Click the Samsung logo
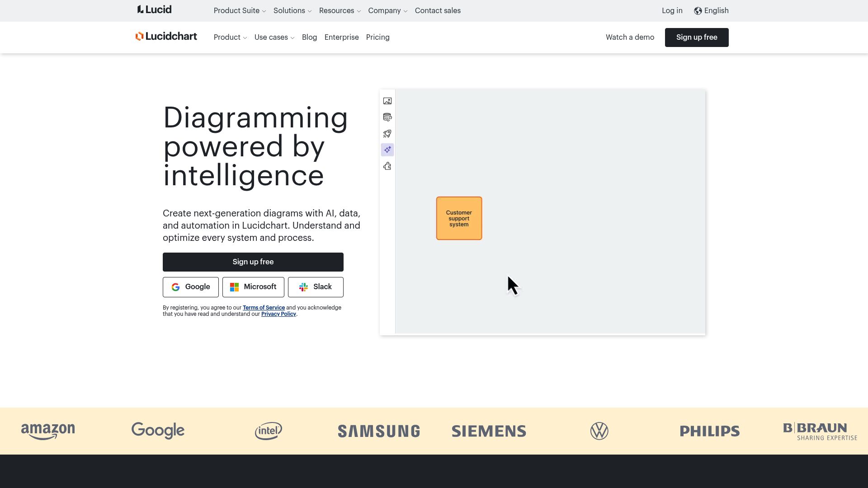The height and width of the screenshot is (488, 868). (379, 431)
